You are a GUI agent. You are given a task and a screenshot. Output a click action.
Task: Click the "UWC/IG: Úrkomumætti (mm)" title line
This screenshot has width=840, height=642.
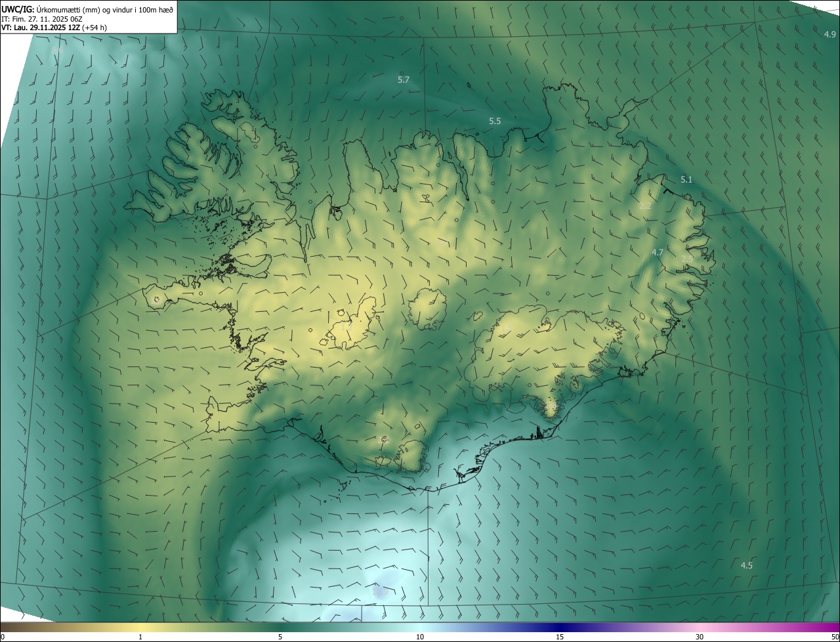[88, 9]
